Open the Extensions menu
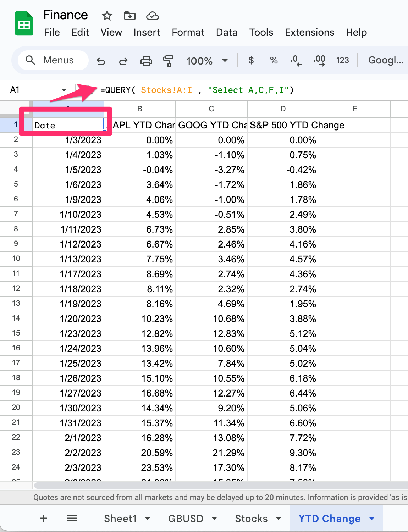Image resolution: width=408 pixels, height=532 pixels. tap(309, 32)
